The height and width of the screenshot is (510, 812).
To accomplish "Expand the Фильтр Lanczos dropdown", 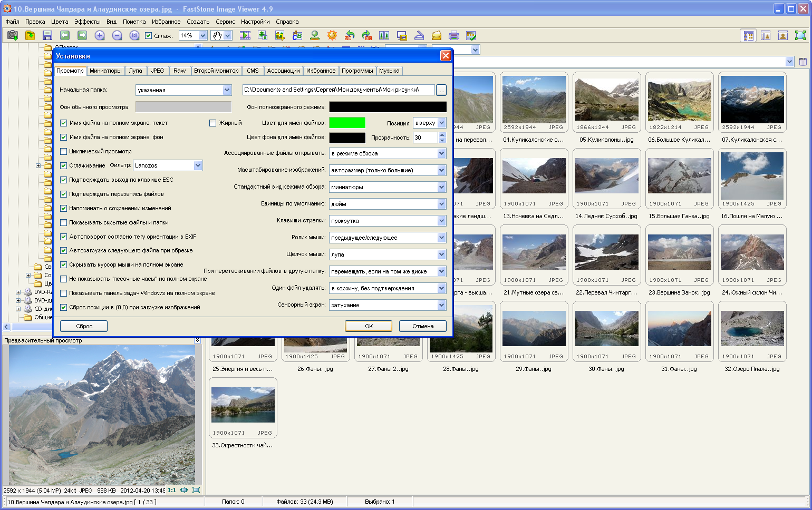I will click(x=198, y=165).
